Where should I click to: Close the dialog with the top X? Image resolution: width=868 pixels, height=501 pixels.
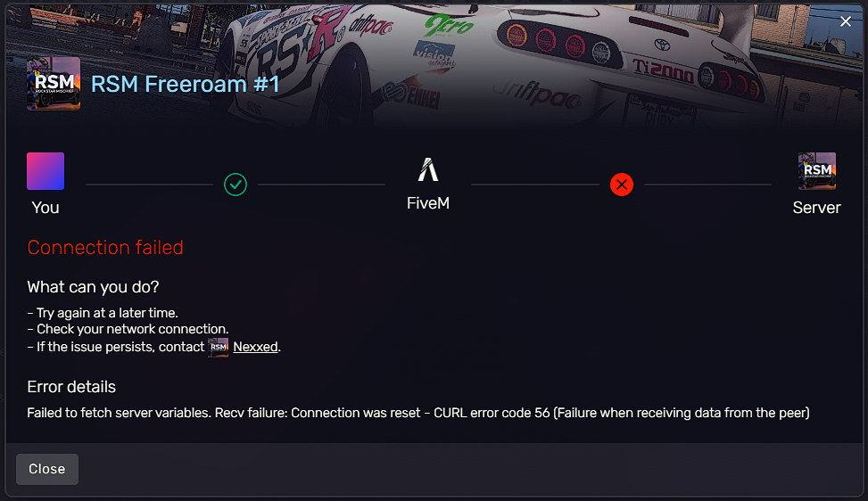coord(846,21)
